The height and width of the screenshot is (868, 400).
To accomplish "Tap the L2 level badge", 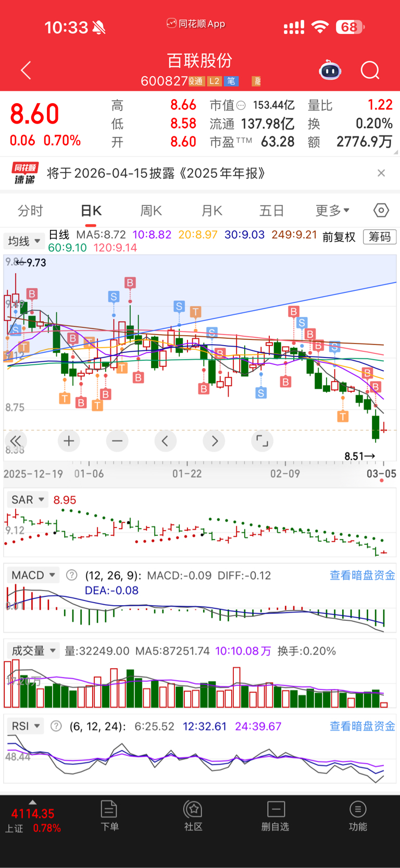I will pyautogui.click(x=215, y=81).
